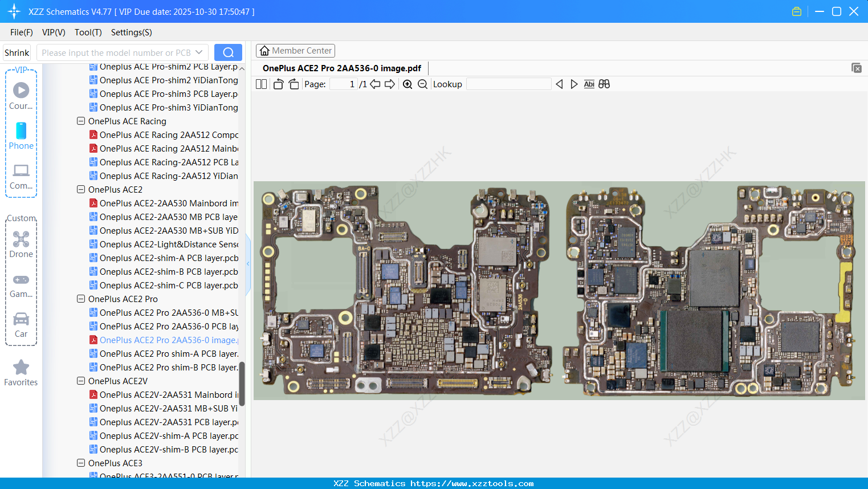Open the Car category in sidebar

[x=21, y=324]
